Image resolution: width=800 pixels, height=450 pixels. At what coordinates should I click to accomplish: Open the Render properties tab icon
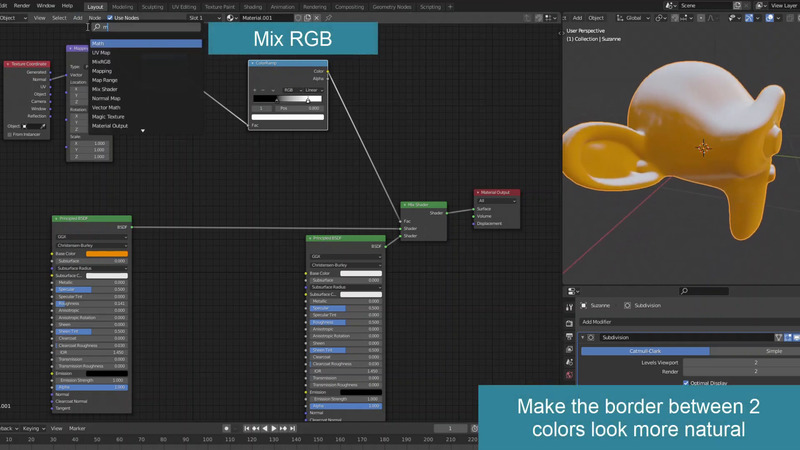(x=570, y=324)
